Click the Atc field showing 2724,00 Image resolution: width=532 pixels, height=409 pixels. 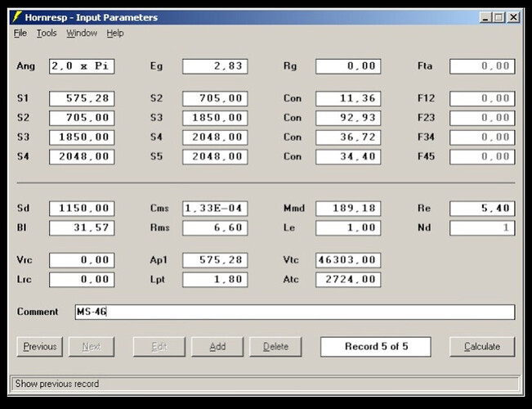pos(348,280)
